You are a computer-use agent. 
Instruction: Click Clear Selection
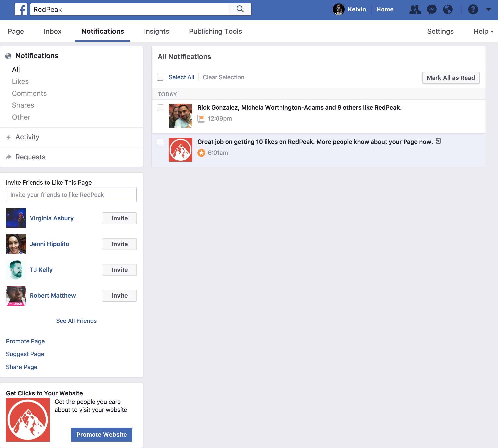[223, 77]
